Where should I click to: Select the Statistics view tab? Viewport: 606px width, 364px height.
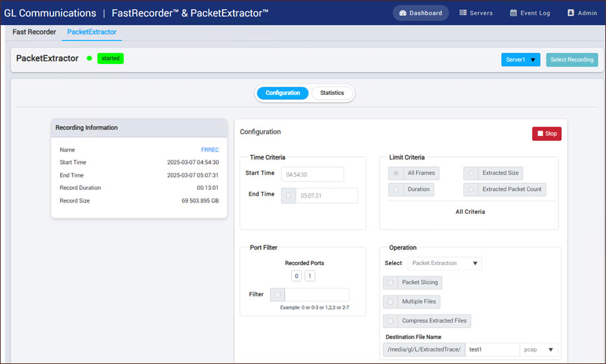[332, 93]
